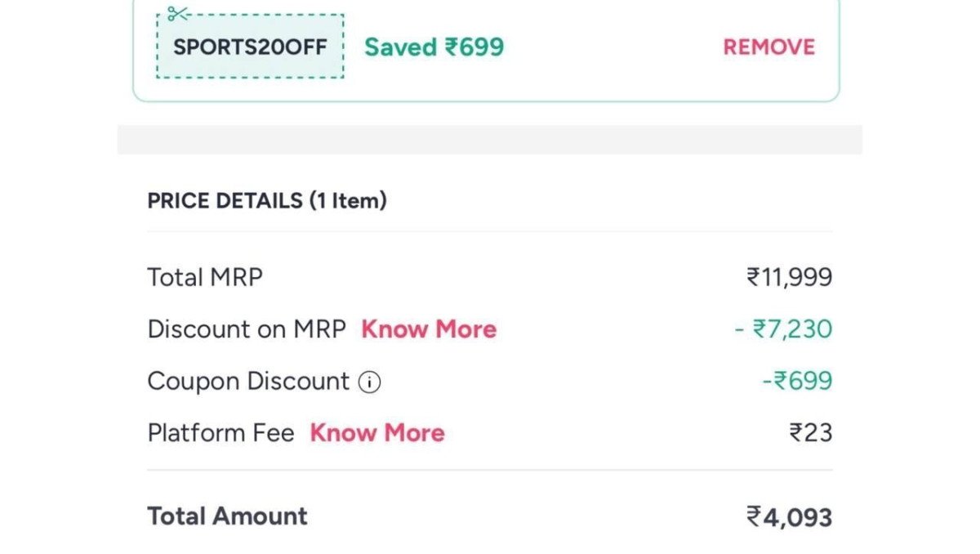
Task: Remove the SPORTS20OFF coupon
Action: pos(768,47)
